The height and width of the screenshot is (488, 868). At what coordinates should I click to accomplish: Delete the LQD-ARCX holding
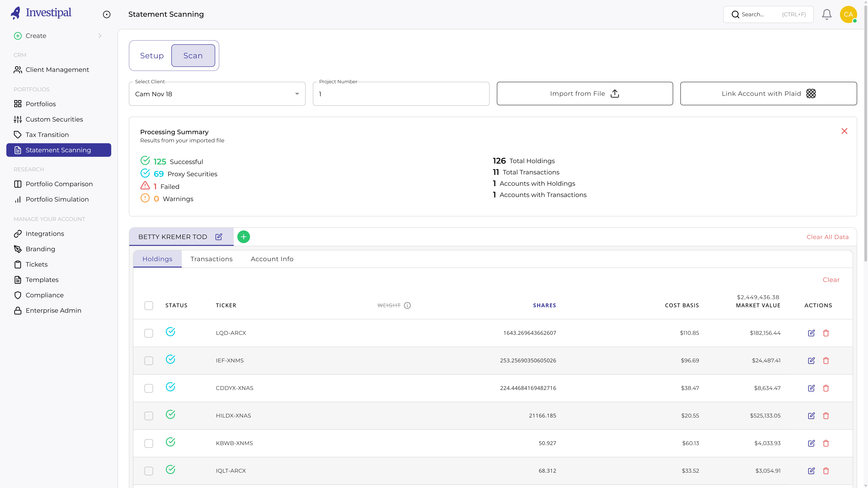tap(826, 333)
